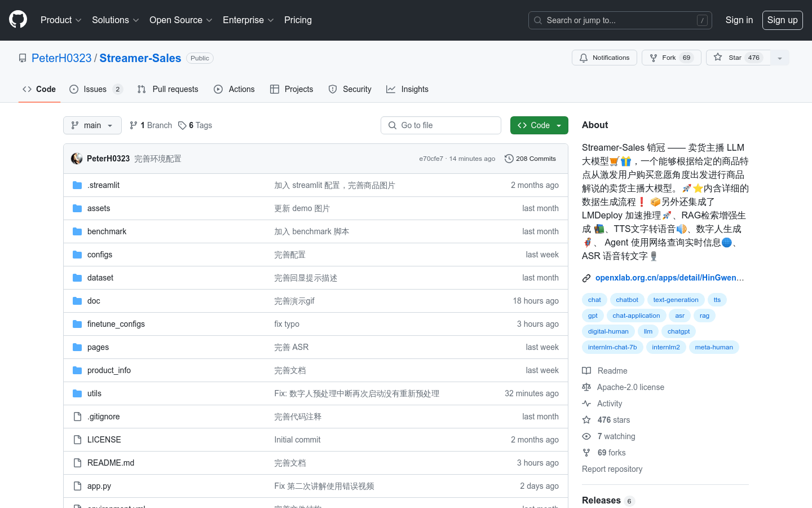Click the .streamlit folder icon

coord(77,185)
